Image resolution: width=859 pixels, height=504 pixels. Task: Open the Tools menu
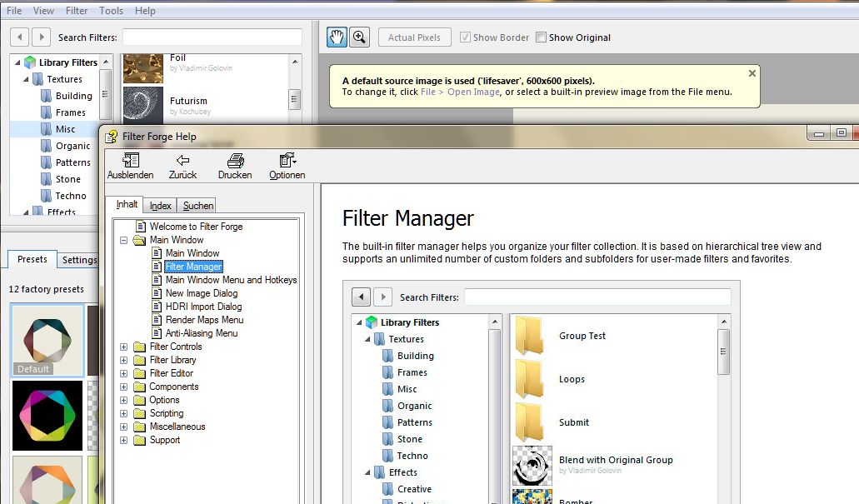pos(111,10)
